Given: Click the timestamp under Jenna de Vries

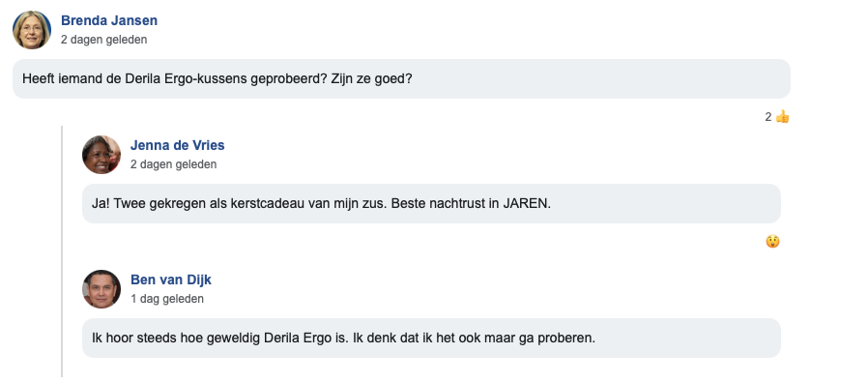Looking at the screenshot, I should pos(174,164).
